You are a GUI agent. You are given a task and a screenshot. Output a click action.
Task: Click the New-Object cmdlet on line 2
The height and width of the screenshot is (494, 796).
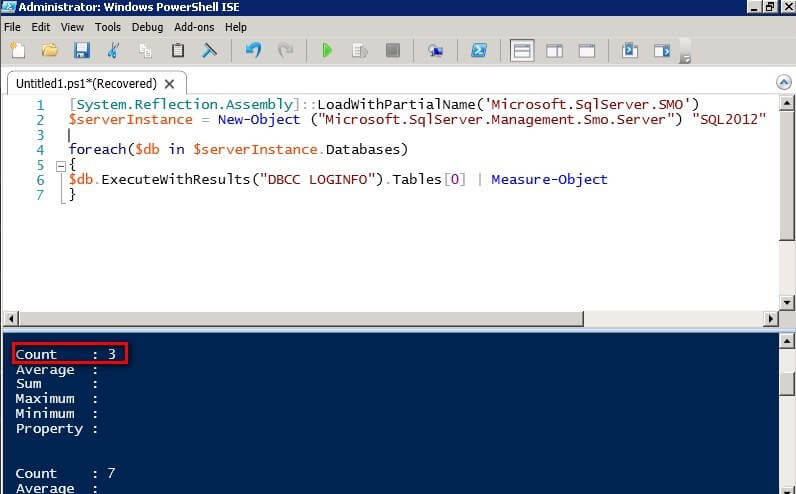pyautogui.click(x=259, y=120)
